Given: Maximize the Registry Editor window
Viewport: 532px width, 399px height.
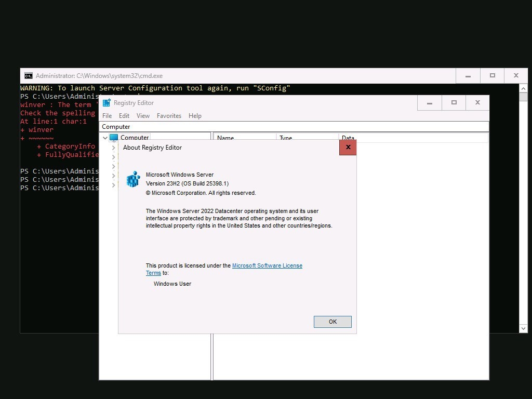Looking at the screenshot, I should [x=454, y=103].
